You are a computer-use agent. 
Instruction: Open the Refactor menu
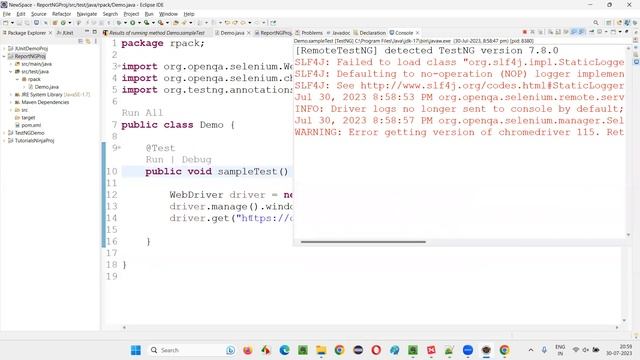62,14
